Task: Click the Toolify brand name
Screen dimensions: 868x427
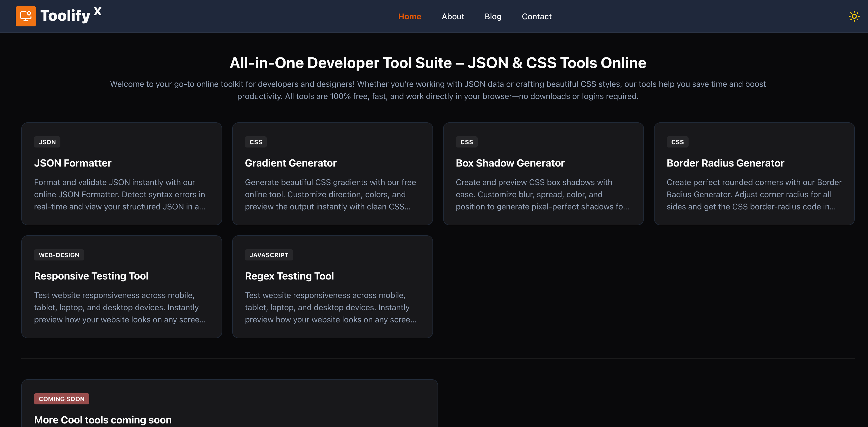Action: tap(65, 15)
